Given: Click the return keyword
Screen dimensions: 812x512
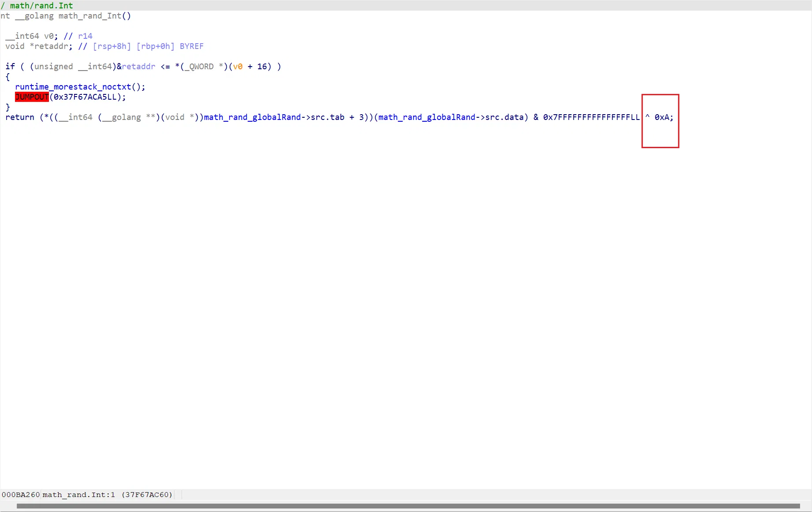Looking at the screenshot, I should (20, 117).
